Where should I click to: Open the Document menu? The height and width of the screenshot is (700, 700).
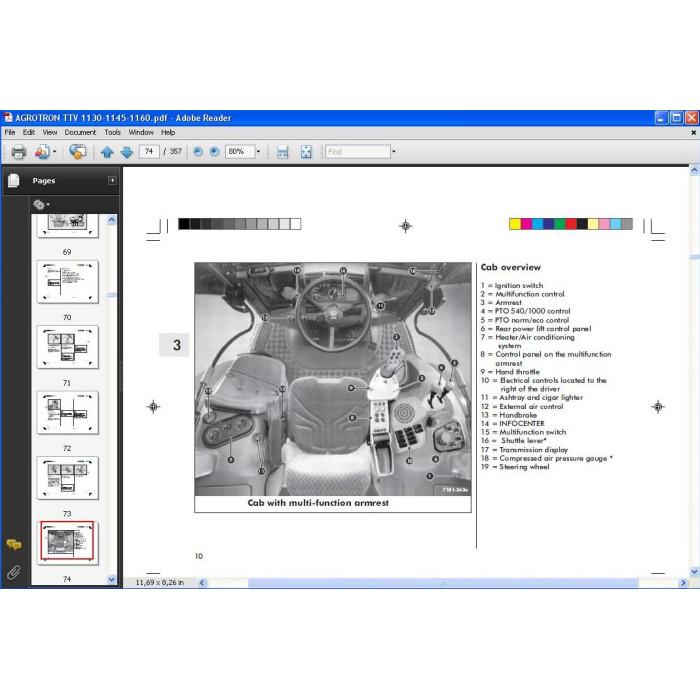pos(80,132)
